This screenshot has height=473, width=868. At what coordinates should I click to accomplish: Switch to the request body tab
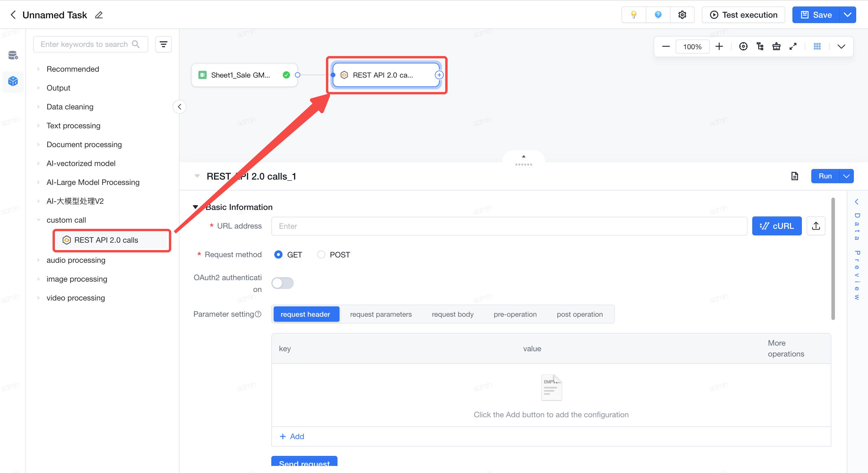point(453,314)
